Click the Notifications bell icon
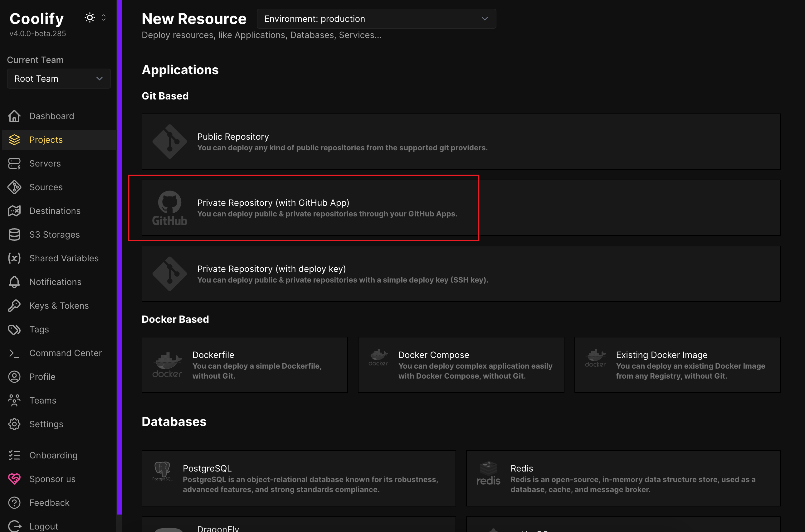Viewport: 805px width, 532px height. tap(14, 282)
